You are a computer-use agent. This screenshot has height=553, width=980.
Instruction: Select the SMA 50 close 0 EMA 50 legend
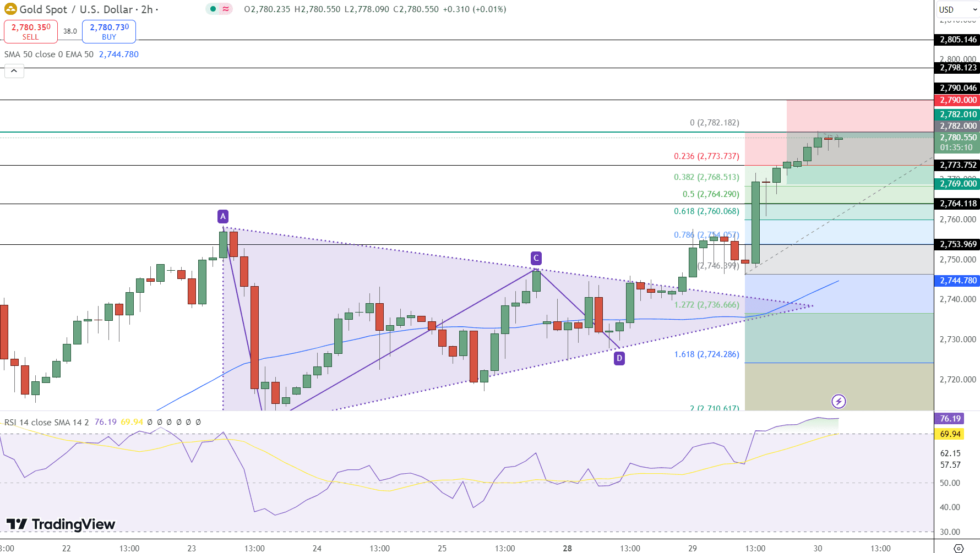(x=49, y=54)
